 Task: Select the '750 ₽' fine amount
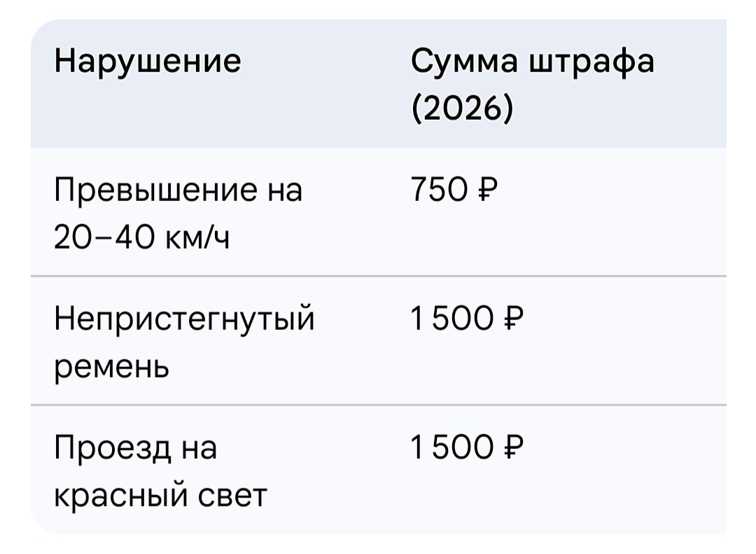click(454, 188)
